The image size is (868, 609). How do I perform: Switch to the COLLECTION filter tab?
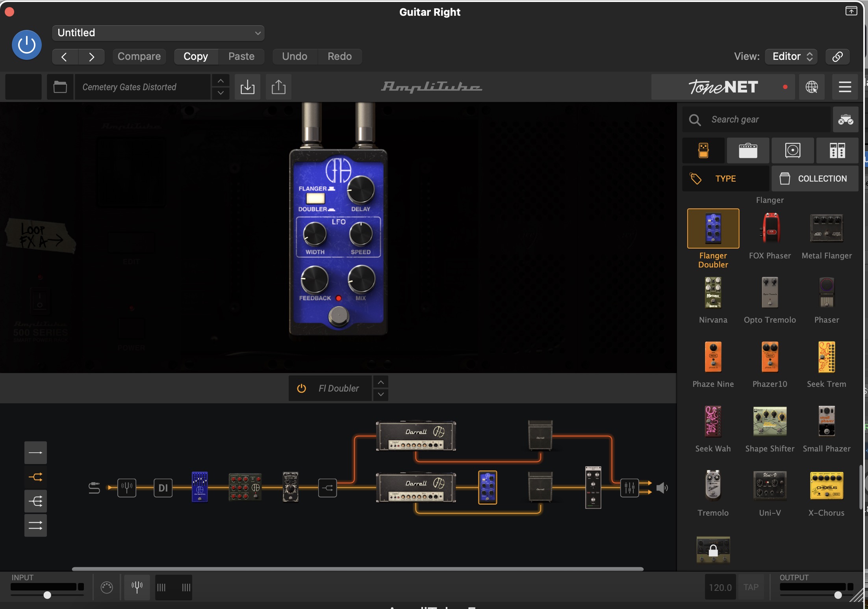815,178
